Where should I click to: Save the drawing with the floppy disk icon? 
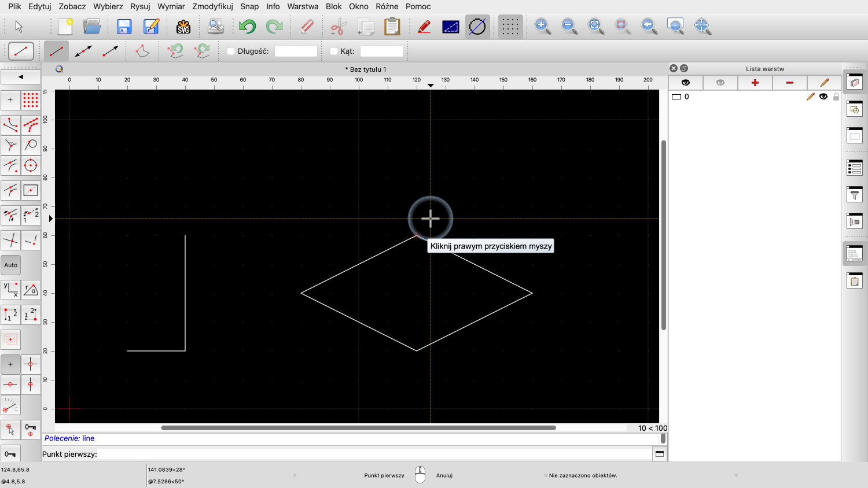pyautogui.click(x=124, y=27)
